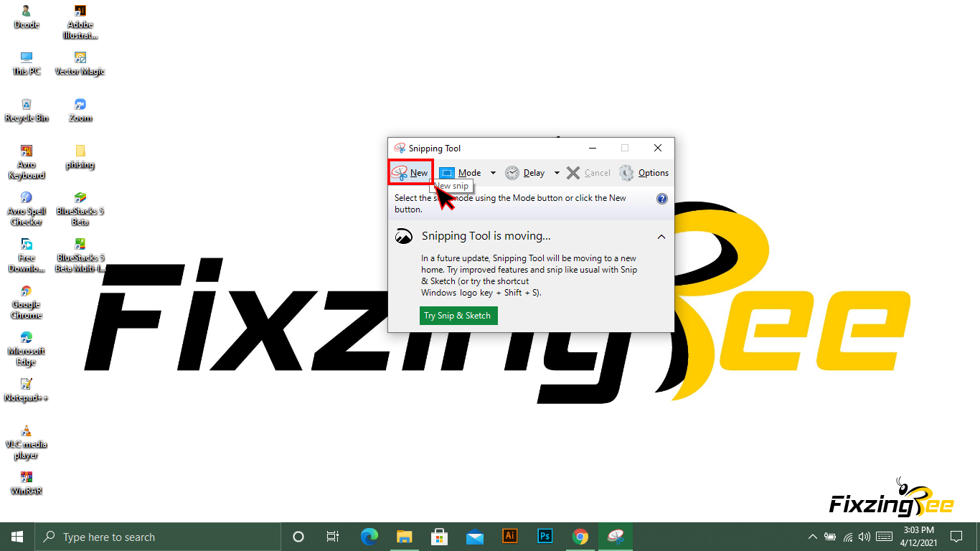This screenshot has width=980, height=551.
Task: Open the Snipping Tool help icon
Action: click(x=661, y=199)
